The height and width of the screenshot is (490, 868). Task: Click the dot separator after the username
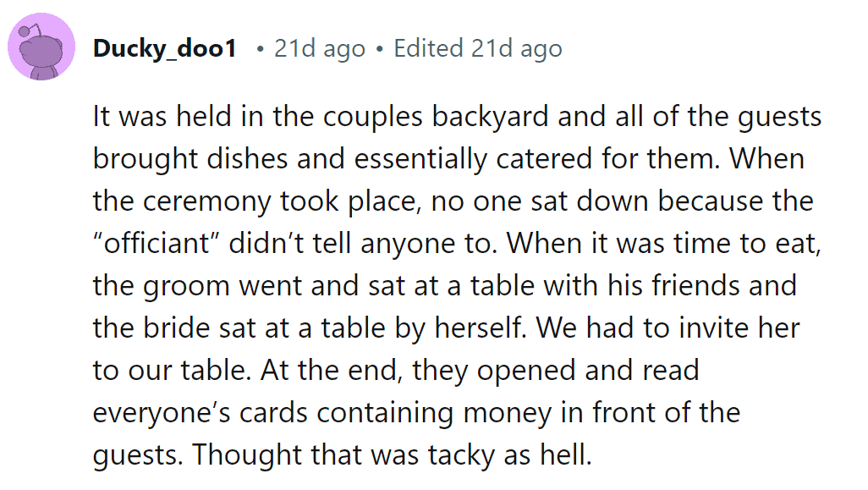click(261, 50)
